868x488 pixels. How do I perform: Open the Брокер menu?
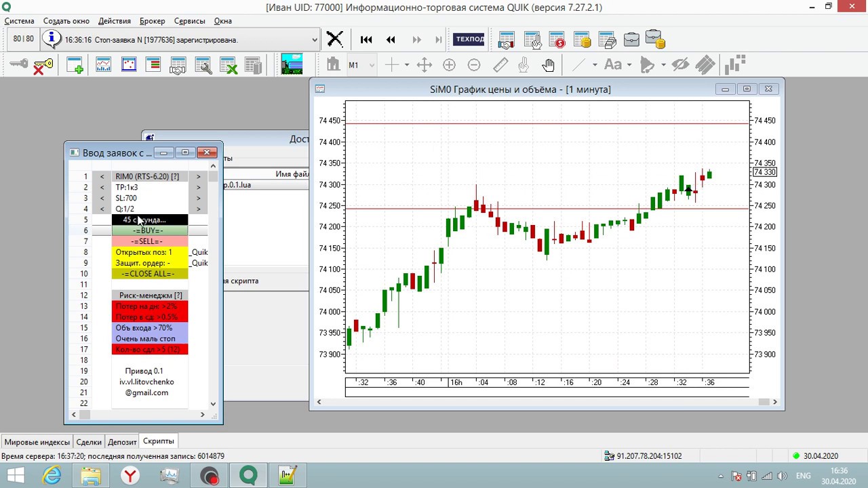point(153,21)
